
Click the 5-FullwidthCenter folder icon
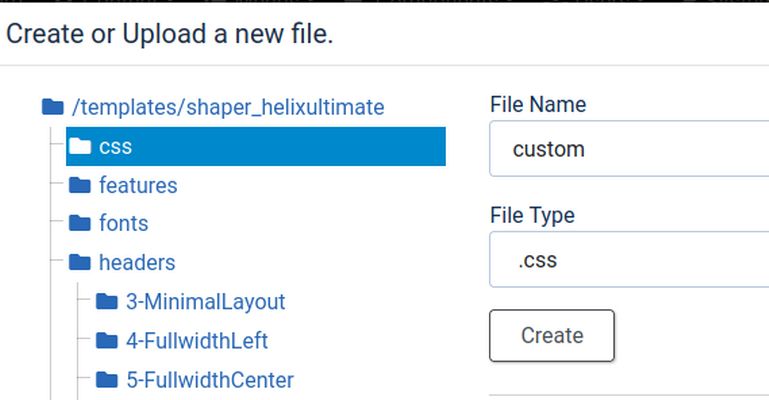pyautogui.click(x=107, y=380)
